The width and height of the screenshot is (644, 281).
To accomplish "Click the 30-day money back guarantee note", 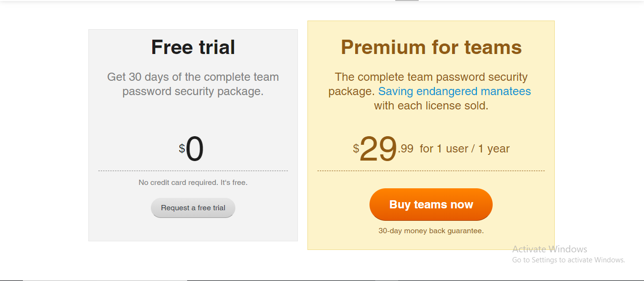I will click(431, 231).
